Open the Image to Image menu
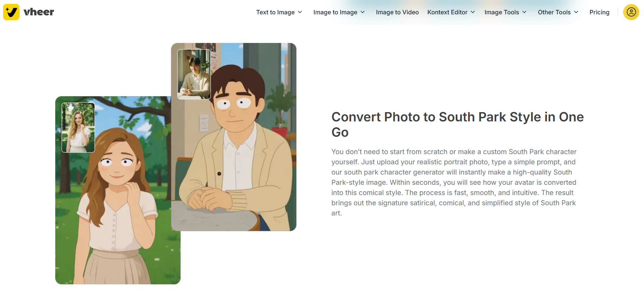 point(335,12)
